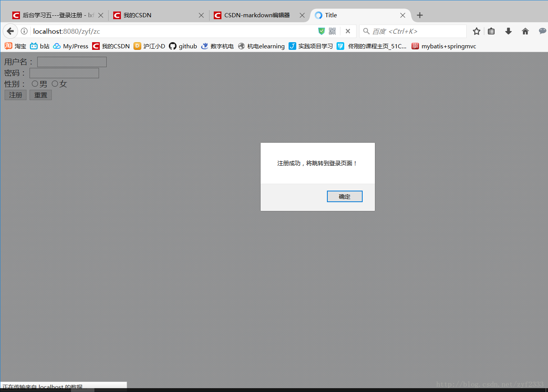Go to the home page icon
Screen dimensions: 548x392
pyautogui.click(x=525, y=31)
